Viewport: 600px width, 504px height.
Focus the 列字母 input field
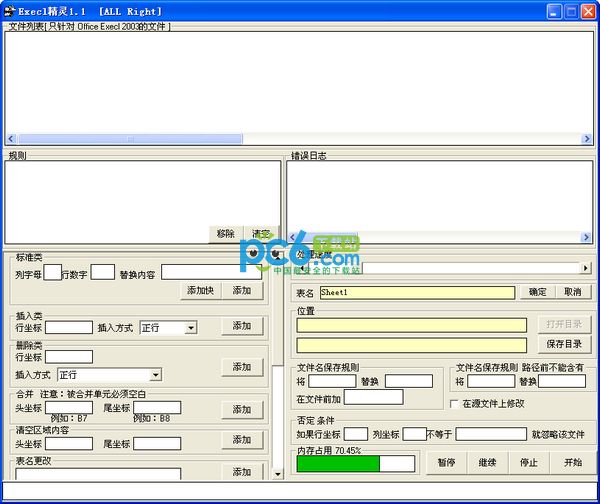[52, 272]
